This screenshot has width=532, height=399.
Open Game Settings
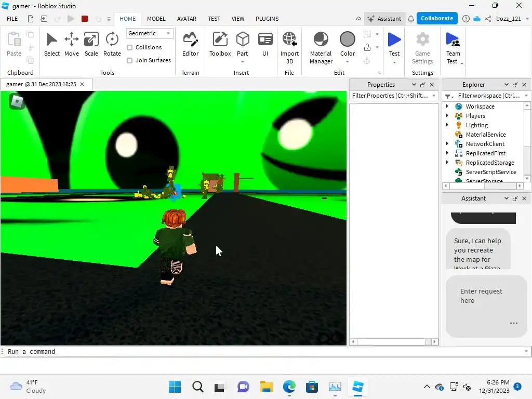[422, 47]
